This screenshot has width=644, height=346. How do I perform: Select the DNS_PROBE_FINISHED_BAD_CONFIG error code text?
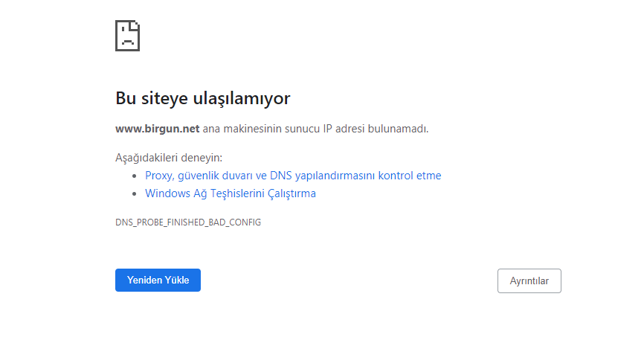coord(188,222)
